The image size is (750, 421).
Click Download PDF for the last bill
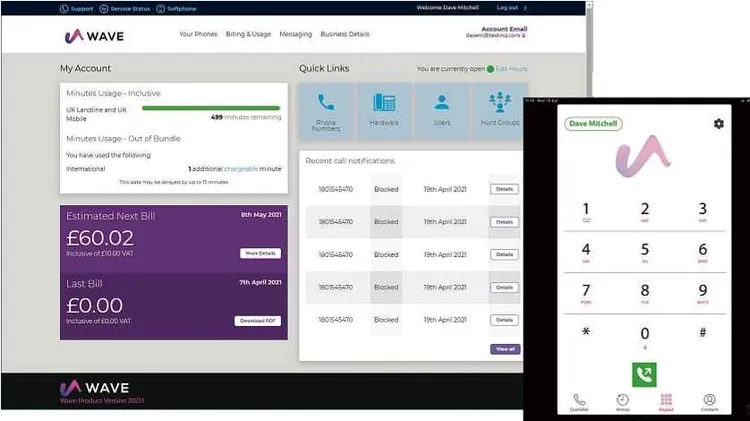click(258, 321)
